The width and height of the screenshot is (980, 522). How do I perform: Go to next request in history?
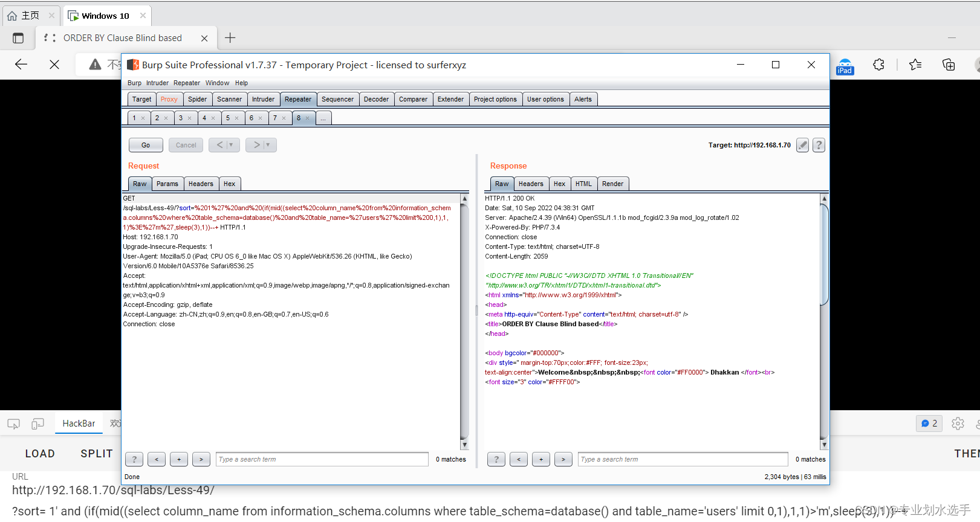coord(256,145)
